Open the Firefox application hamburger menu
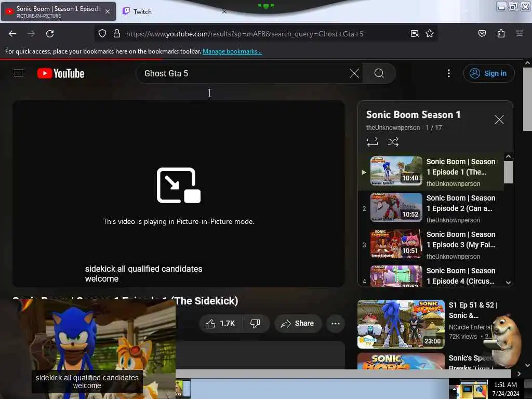The height and width of the screenshot is (399, 532). [519, 33]
